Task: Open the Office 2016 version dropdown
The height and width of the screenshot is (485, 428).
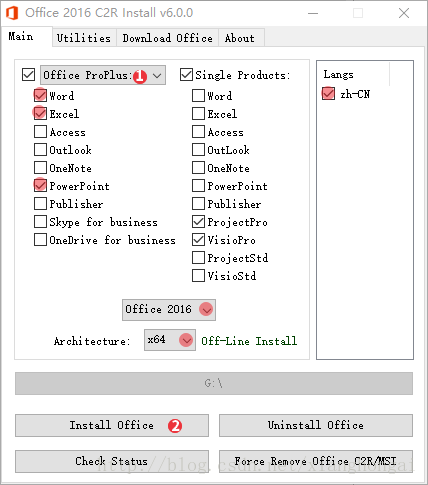Action: 169,310
